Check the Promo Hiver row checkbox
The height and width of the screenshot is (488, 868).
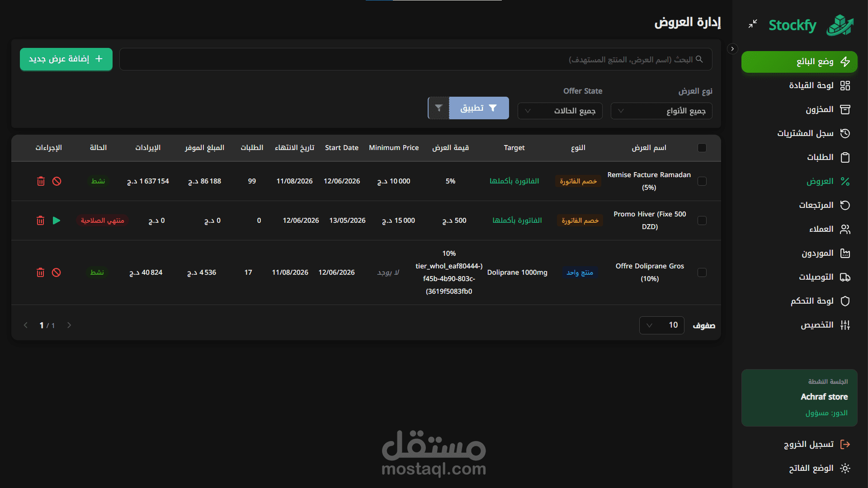pos(702,221)
